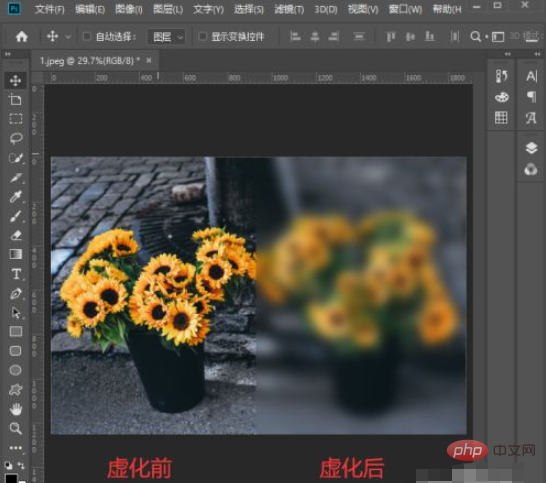Screen dimensions: 546x483
Task: Click the Home icon in options bar
Action: (22, 36)
